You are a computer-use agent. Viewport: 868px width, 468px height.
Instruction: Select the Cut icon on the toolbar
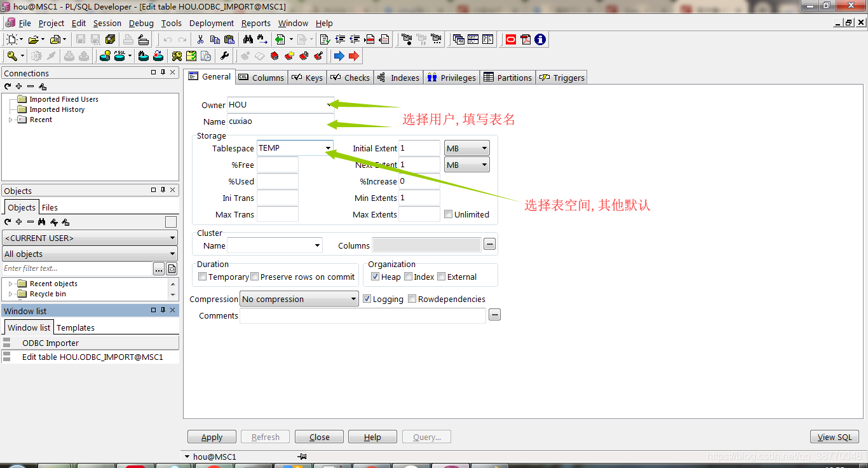tap(201, 39)
